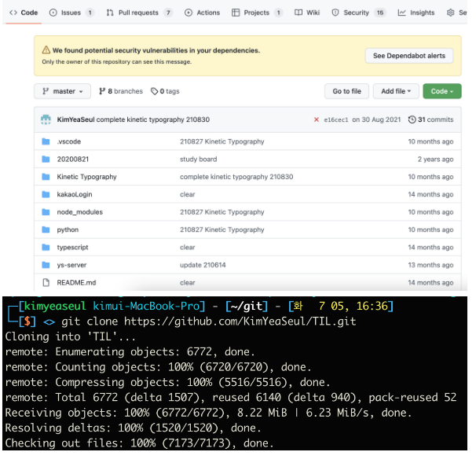Click 'Resolving deltas' line in terminal
This screenshot has width=476, height=463.
click(x=133, y=428)
